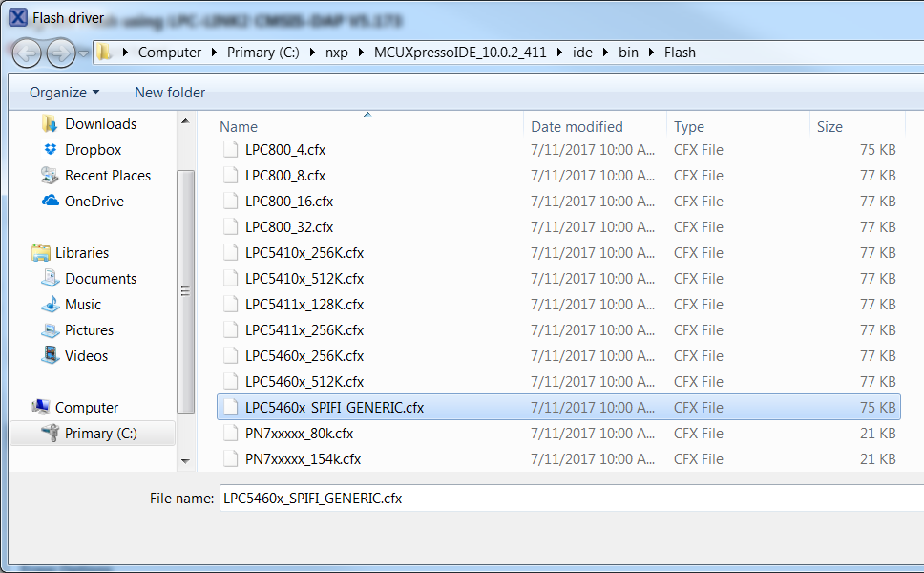Open recent locations dropdown beside Forward button
Viewport: 924px width, 573px height.
pyautogui.click(x=84, y=53)
